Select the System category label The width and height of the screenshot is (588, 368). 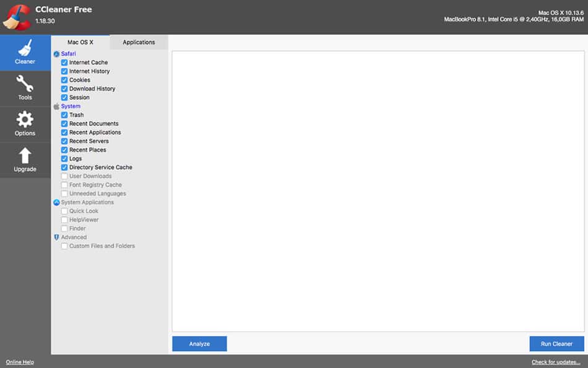click(x=71, y=107)
